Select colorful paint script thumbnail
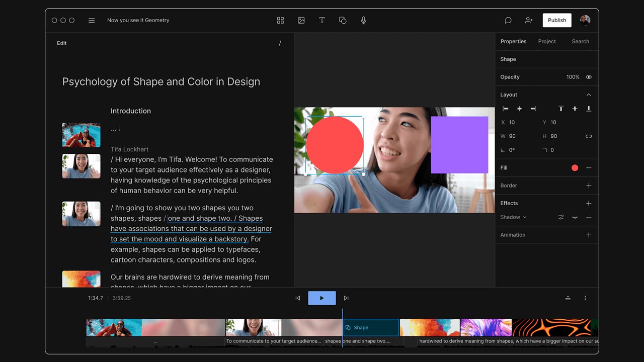 click(81, 279)
